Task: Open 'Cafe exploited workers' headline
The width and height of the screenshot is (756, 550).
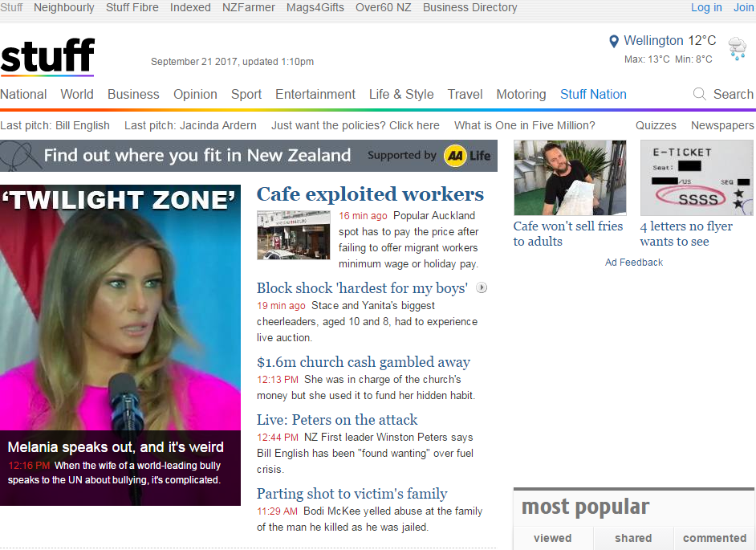Action: pyautogui.click(x=370, y=194)
